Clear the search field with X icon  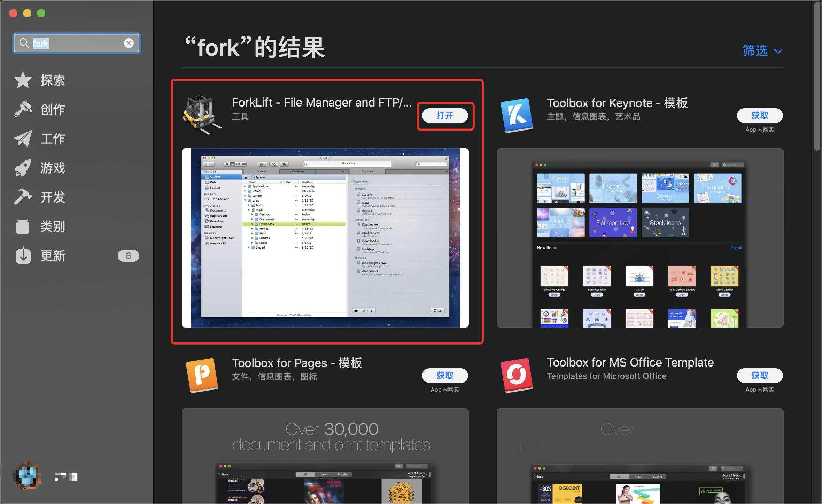coord(129,43)
